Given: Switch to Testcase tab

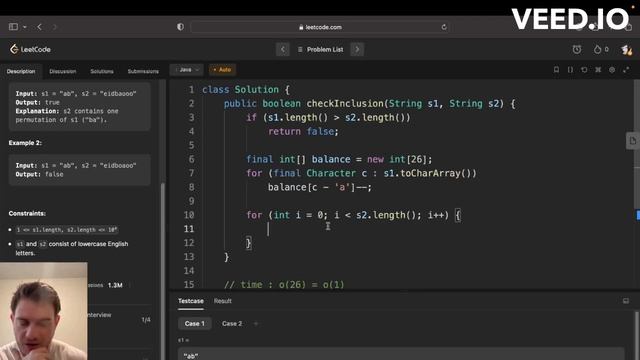Looking at the screenshot, I should click(x=191, y=301).
